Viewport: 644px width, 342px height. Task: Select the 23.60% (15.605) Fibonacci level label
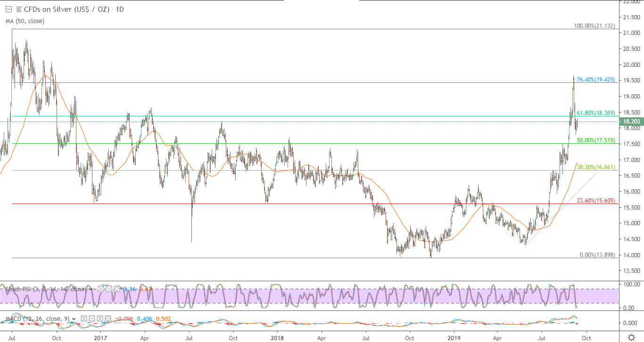596,201
